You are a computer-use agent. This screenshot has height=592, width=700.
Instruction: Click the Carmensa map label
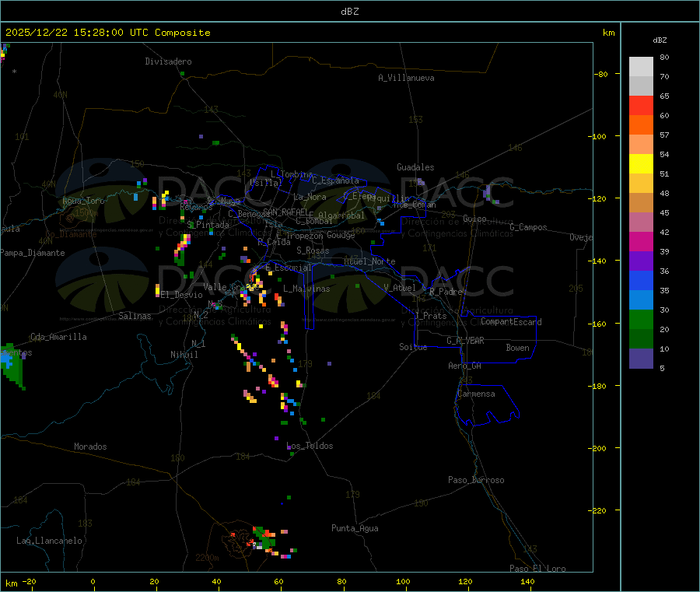click(x=476, y=394)
